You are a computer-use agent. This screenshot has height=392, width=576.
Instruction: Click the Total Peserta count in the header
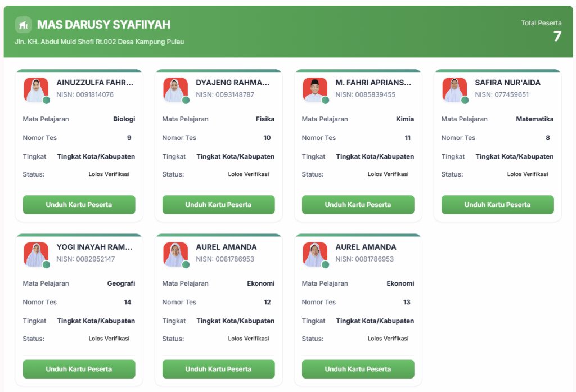tap(557, 37)
